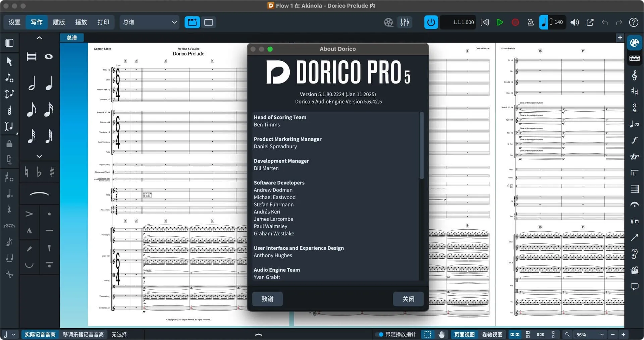Screen dimensions: 644x340
Task: Open the dynamics f panel
Action: 634,140
